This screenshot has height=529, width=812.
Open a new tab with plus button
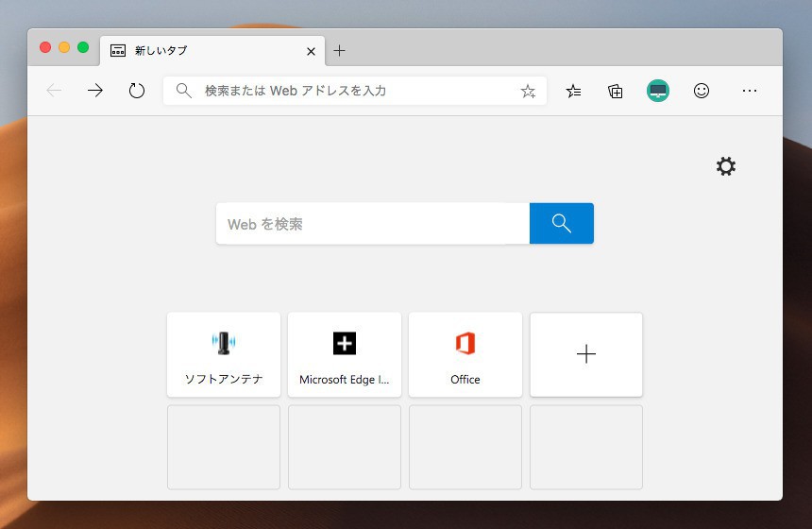(340, 51)
